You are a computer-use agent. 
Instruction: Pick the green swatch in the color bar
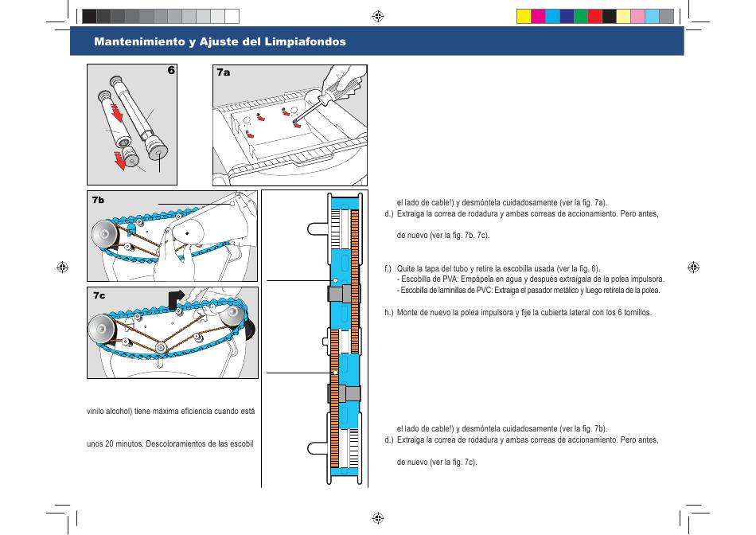click(x=581, y=16)
